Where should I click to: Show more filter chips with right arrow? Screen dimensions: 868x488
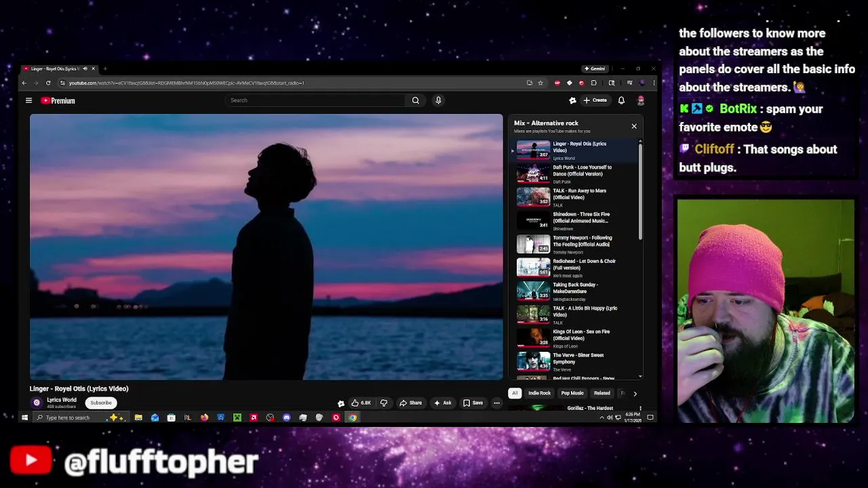[x=635, y=393]
